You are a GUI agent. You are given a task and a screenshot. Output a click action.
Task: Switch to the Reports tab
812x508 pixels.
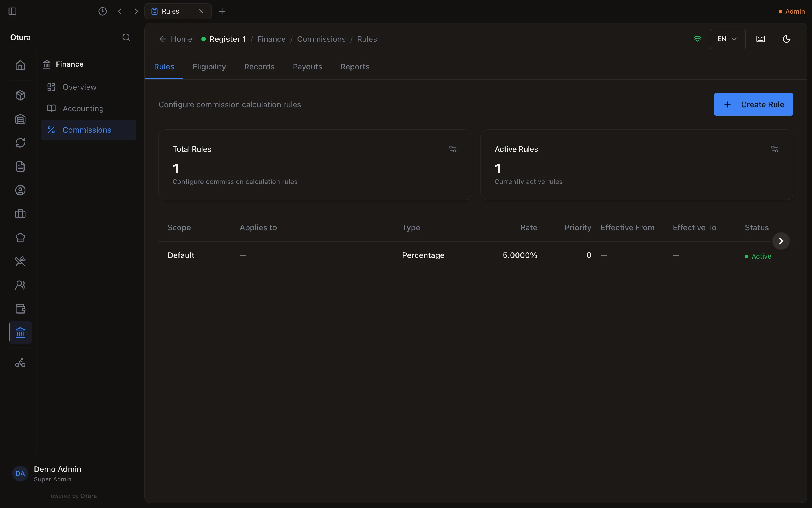click(355, 67)
